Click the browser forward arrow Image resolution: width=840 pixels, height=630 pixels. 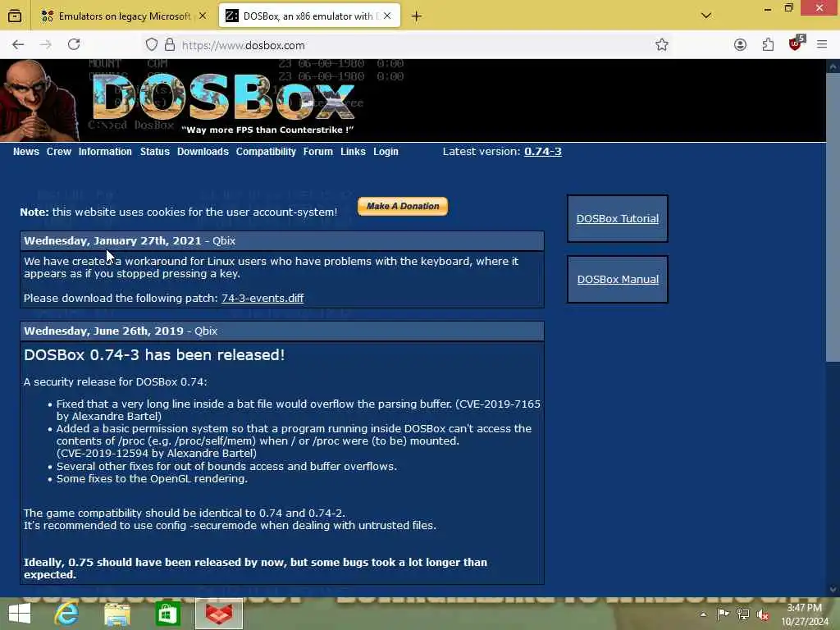coord(46,44)
